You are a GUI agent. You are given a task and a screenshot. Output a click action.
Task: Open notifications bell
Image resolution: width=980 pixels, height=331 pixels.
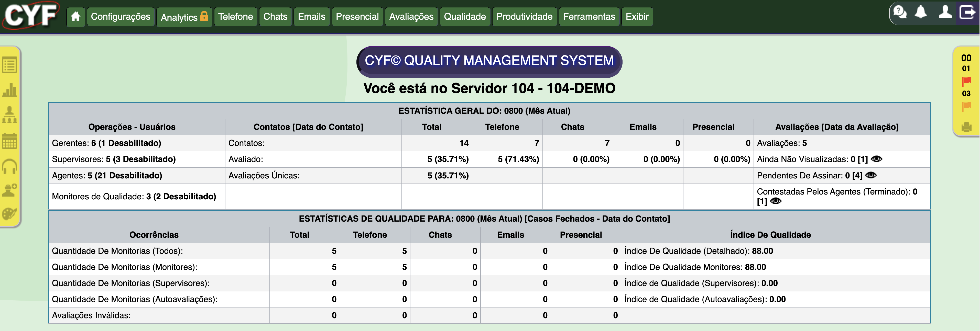click(921, 13)
